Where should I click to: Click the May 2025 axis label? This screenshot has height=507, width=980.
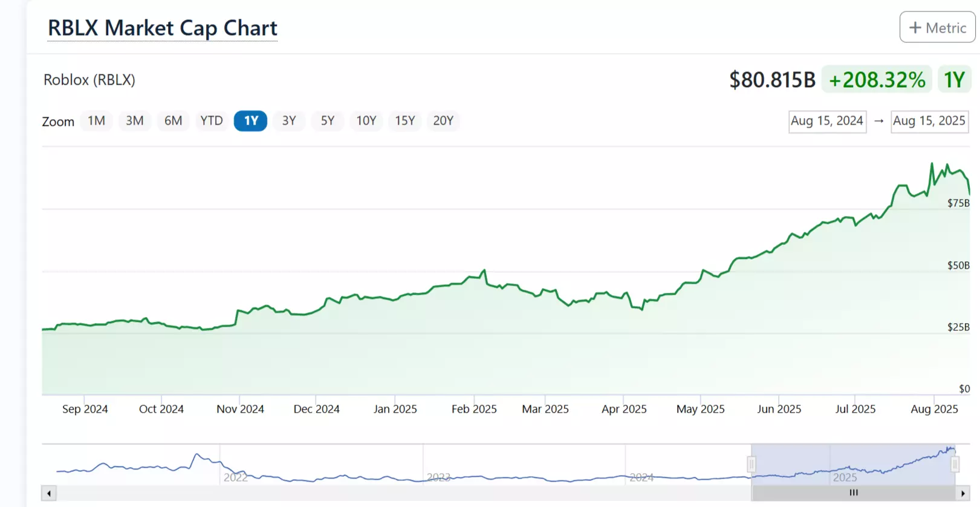700,409
